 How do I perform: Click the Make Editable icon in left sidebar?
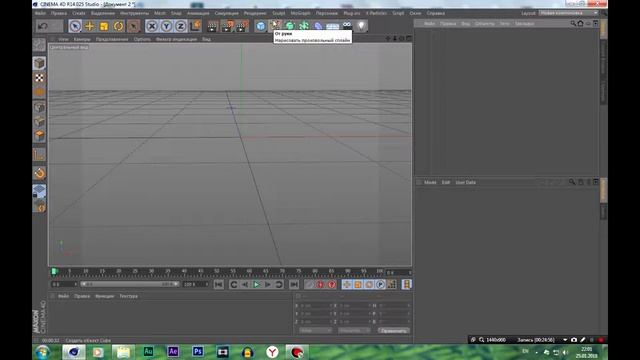point(39,44)
